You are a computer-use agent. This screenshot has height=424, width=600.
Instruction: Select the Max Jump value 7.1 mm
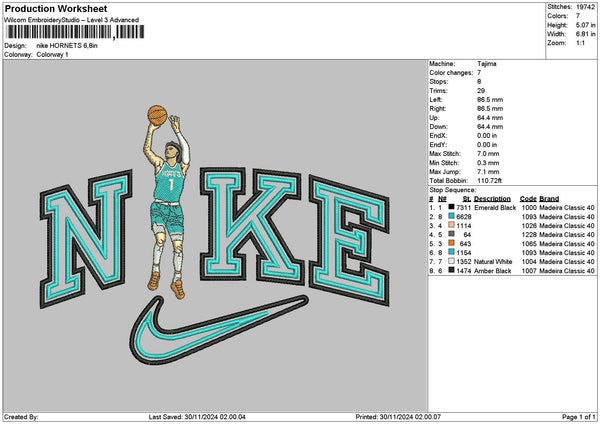488,172
